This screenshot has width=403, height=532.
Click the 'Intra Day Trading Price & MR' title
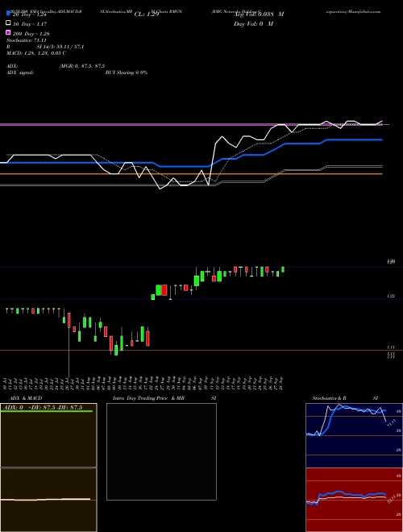point(148,398)
